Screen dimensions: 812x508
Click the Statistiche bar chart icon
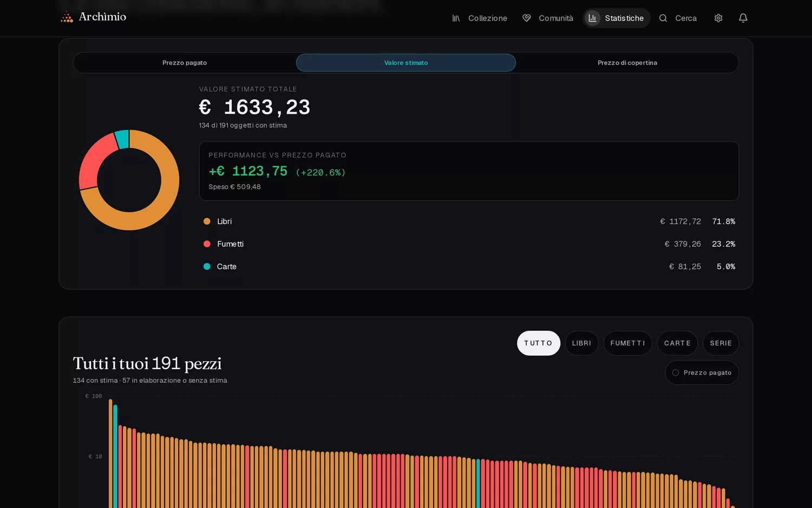(x=593, y=18)
